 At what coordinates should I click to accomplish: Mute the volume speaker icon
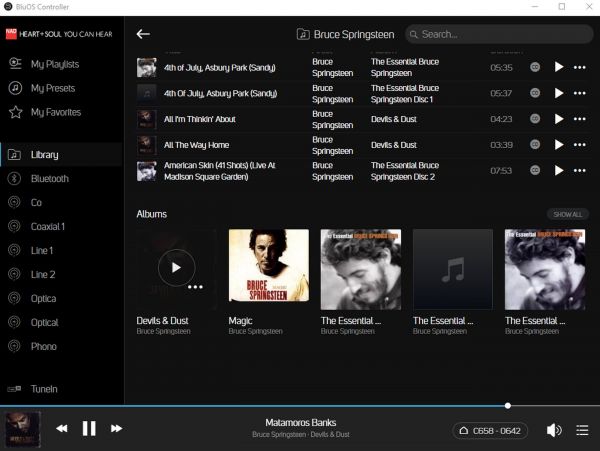pyautogui.click(x=553, y=430)
